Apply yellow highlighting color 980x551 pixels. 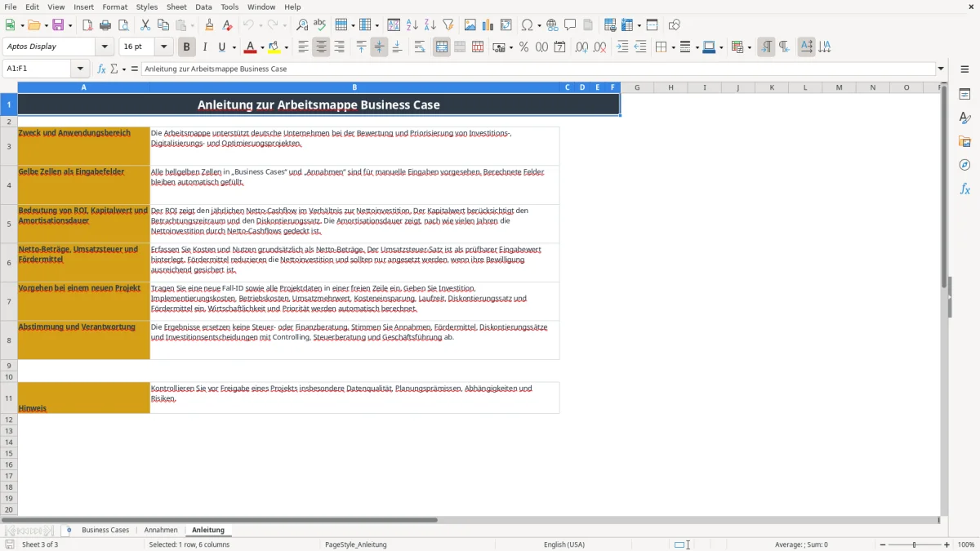point(275,47)
